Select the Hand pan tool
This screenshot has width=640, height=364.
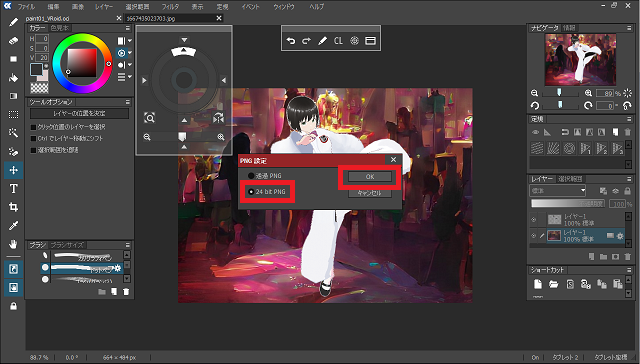[13, 244]
